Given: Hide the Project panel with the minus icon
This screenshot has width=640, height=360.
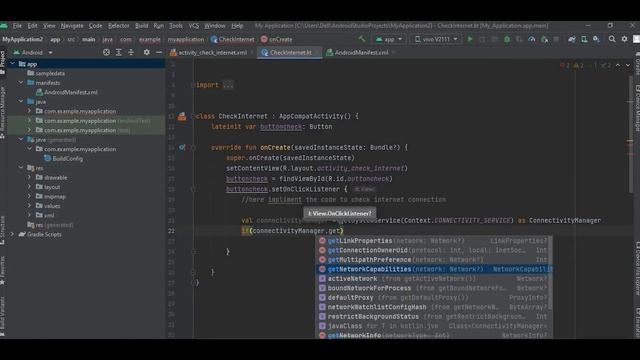Looking at the screenshot, I should pyautogui.click(x=159, y=52).
